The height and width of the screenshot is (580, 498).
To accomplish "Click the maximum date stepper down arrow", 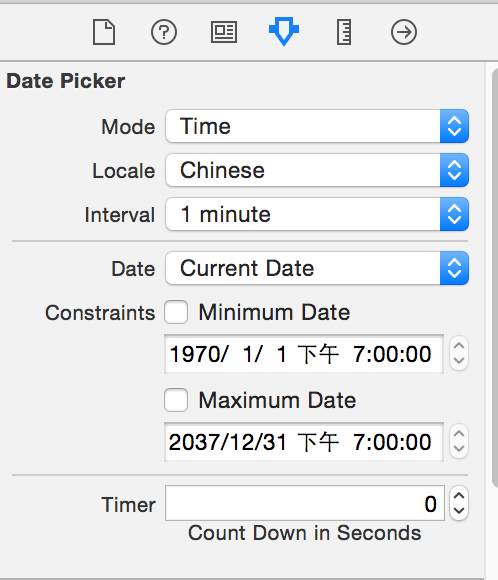I will [x=459, y=450].
